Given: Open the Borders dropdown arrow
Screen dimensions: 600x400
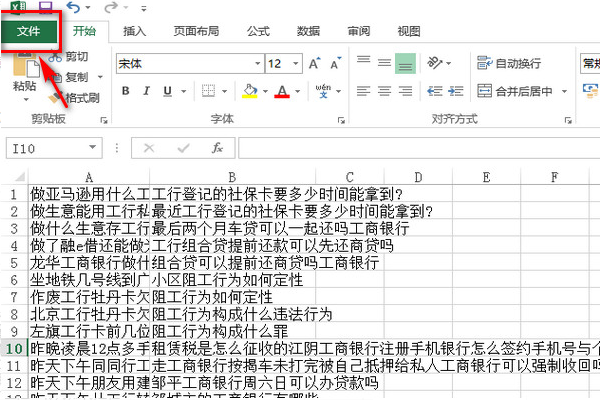Looking at the screenshot, I should coord(225,91).
